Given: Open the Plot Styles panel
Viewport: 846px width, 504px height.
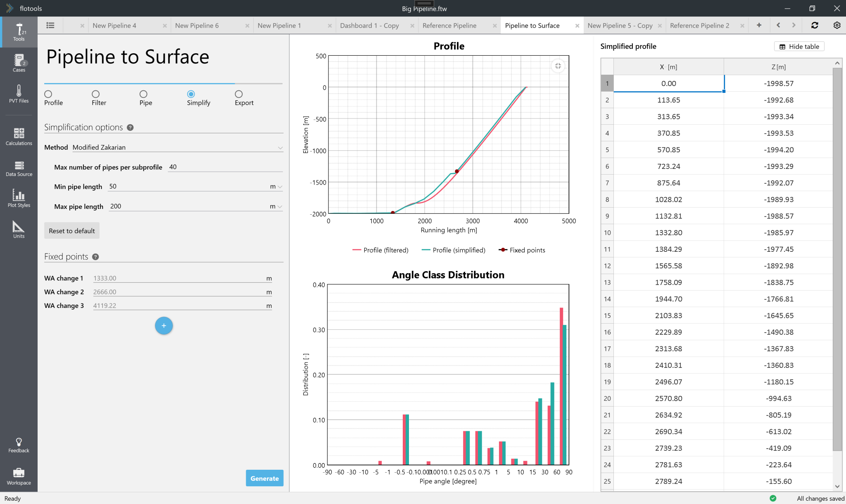Looking at the screenshot, I should (19, 198).
